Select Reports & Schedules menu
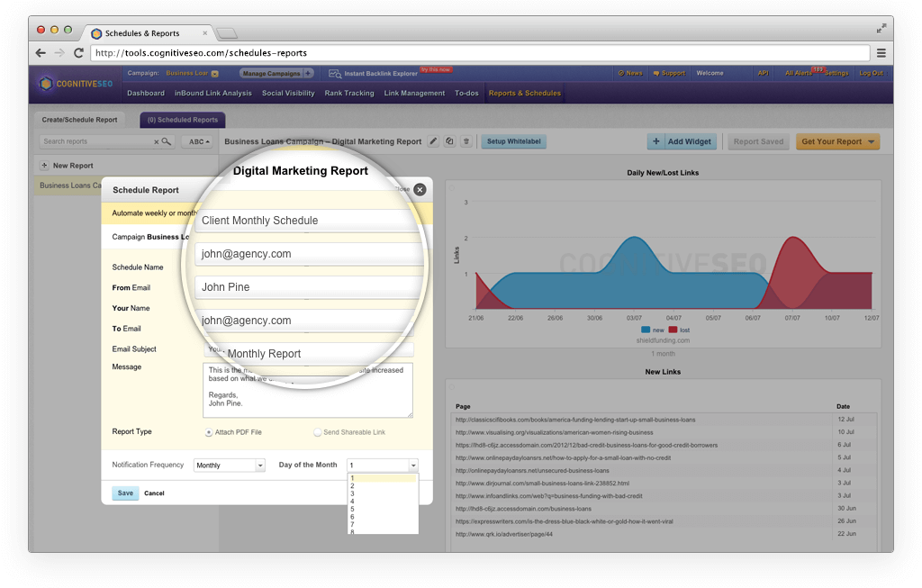 (x=525, y=94)
